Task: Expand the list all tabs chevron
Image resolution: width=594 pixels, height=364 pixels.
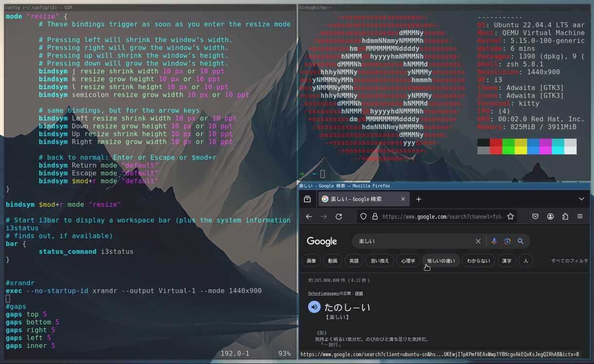Action: pos(581,199)
